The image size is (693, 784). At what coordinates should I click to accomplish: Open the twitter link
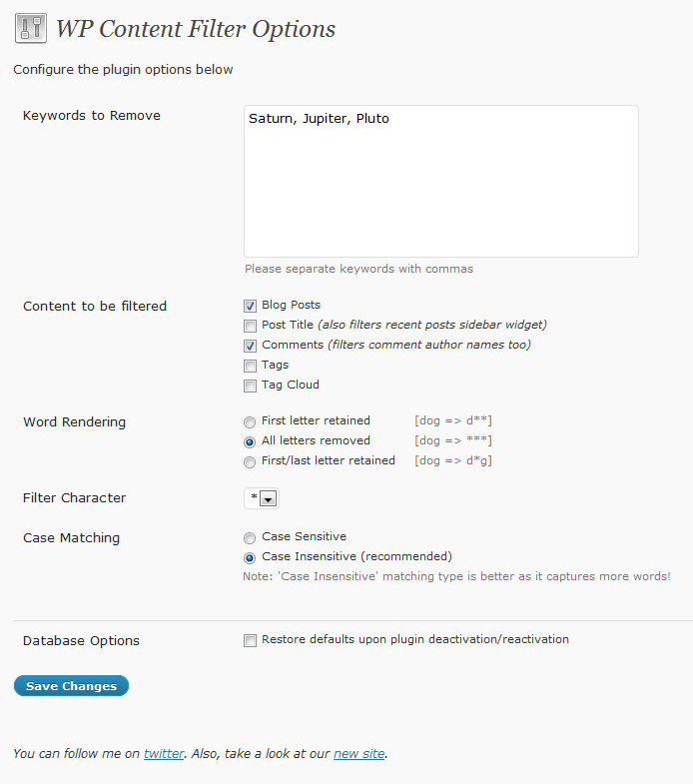(164, 754)
